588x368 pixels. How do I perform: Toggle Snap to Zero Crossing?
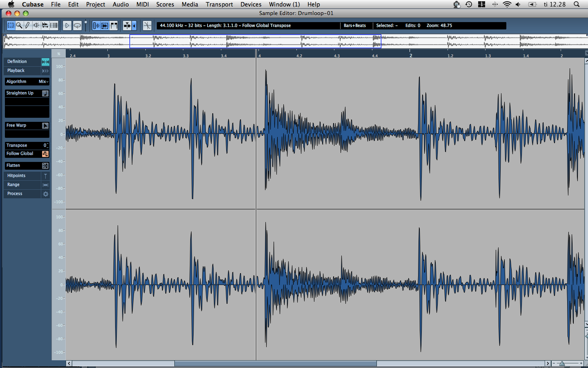pyautogui.click(x=147, y=25)
